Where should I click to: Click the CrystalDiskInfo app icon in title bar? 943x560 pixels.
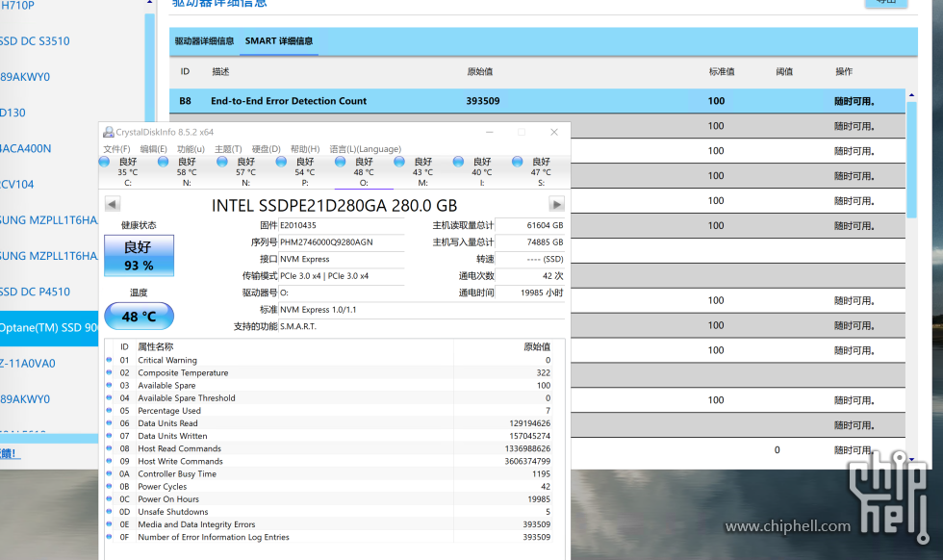108,132
